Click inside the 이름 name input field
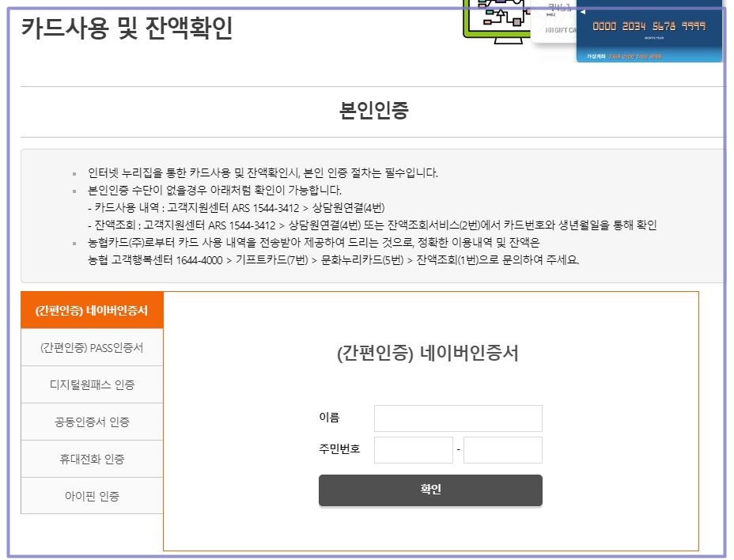The image size is (734, 560). coord(458,418)
